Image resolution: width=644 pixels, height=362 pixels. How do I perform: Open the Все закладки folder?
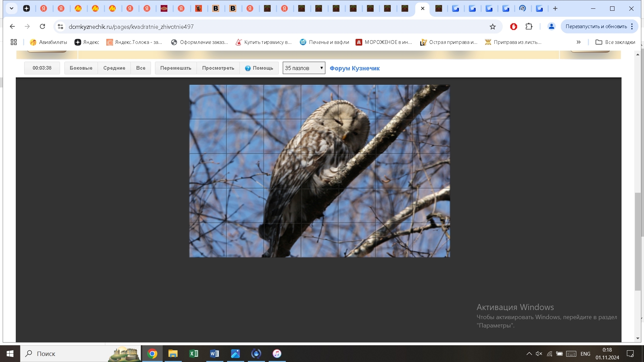coord(615,42)
